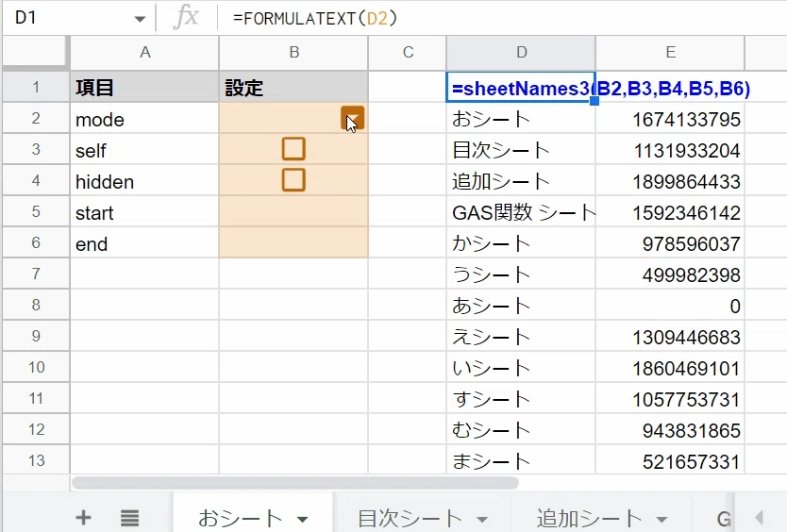Select the cell with value 1057753731

(670, 398)
